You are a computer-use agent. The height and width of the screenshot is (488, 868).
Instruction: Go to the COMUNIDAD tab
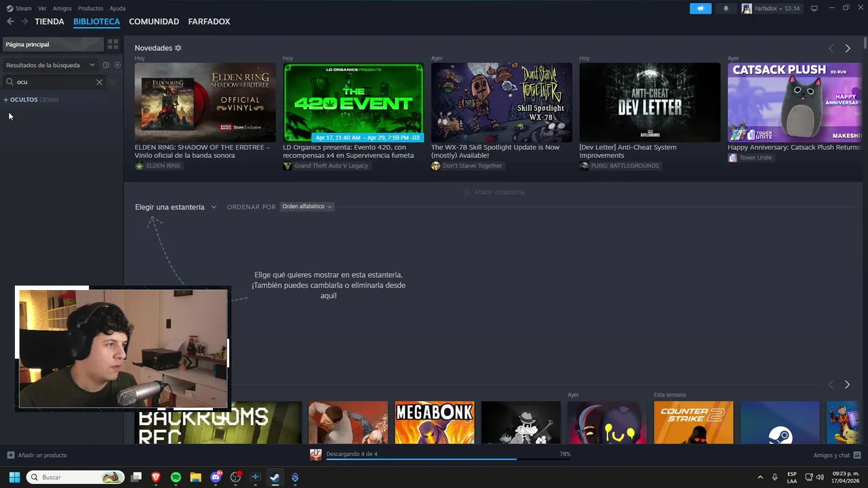pos(154,22)
